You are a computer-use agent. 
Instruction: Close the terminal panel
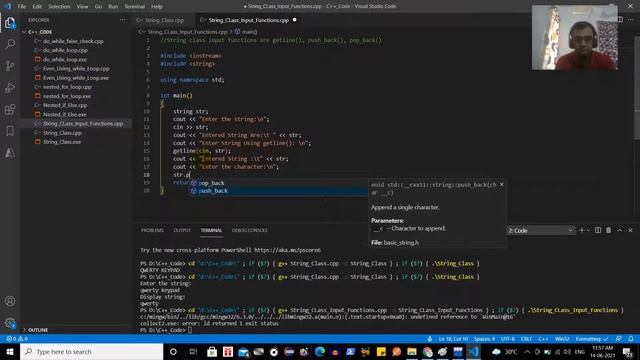point(630,230)
